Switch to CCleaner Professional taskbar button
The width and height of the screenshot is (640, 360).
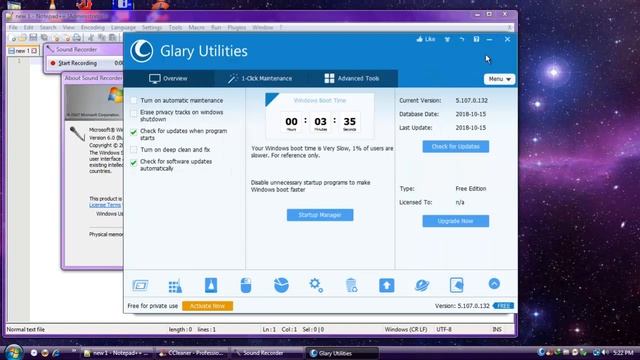click(191, 353)
